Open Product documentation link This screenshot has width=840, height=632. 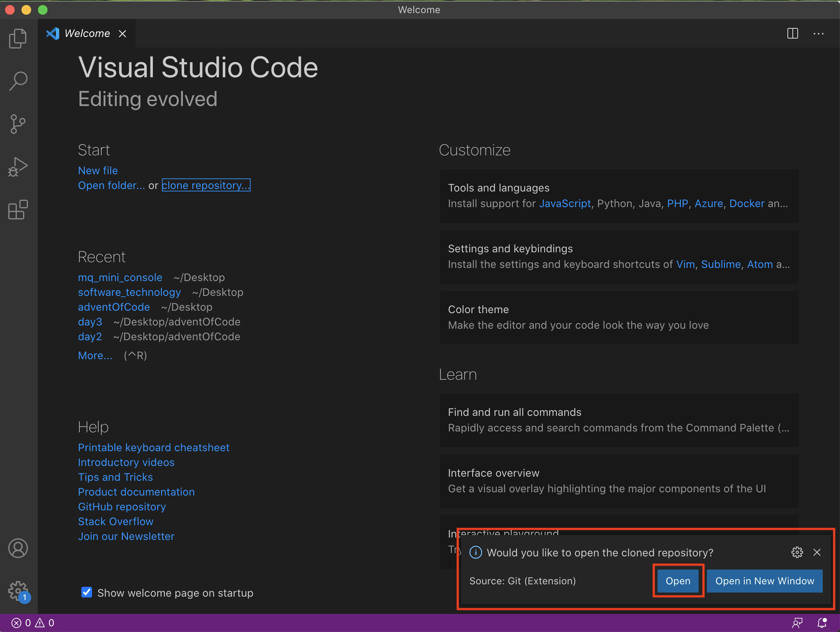coord(136,492)
